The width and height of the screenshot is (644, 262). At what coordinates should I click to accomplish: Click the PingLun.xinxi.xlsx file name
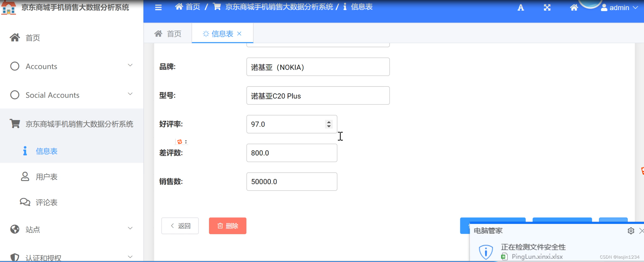537,257
